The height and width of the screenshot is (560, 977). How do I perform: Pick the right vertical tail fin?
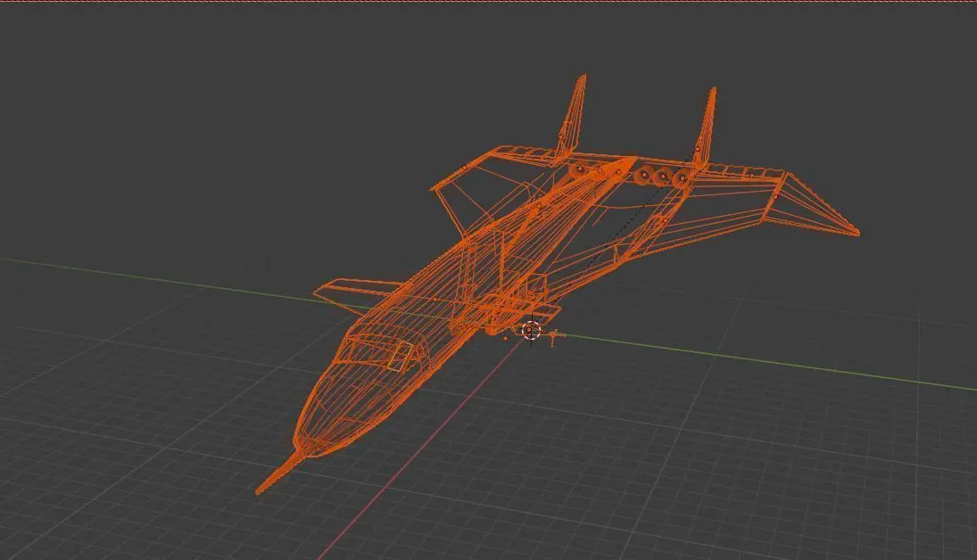click(706, 129)
